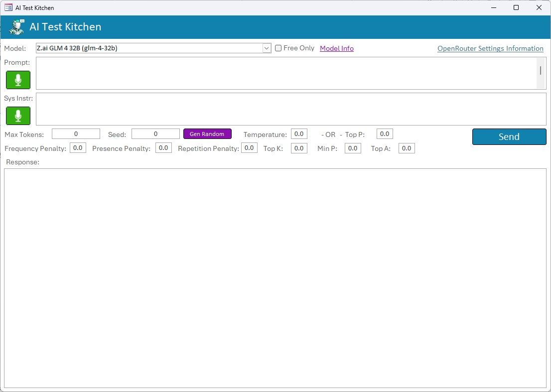
Task: Click the Seed value field
Action: coord(155,134)
